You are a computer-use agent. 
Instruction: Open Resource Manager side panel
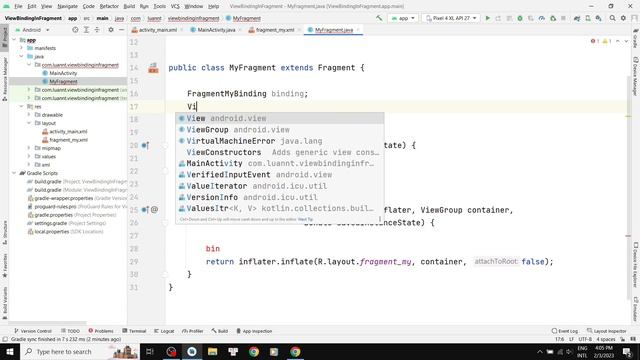coord(4,80)
